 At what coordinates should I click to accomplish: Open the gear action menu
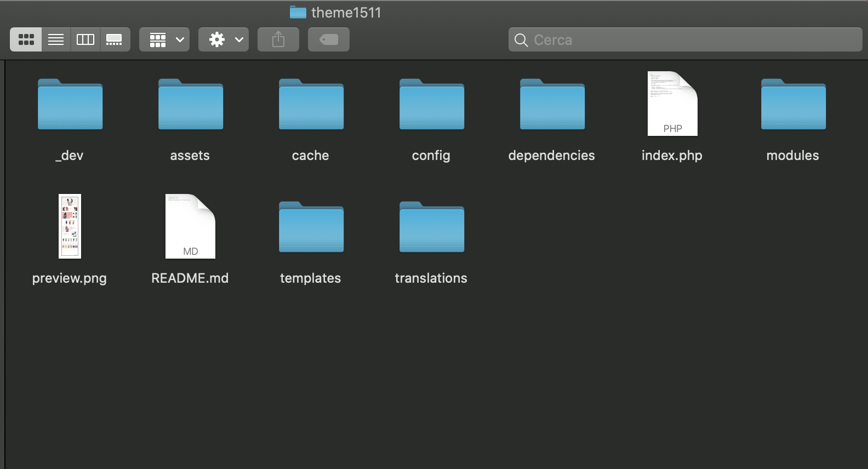pos(224,39)
